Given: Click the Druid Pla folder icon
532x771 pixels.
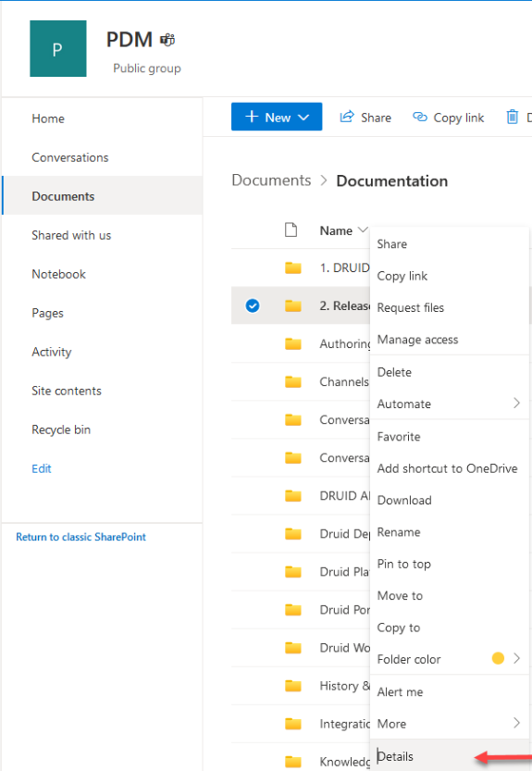Looking at the screenshot, I should [x=293, y=571].
